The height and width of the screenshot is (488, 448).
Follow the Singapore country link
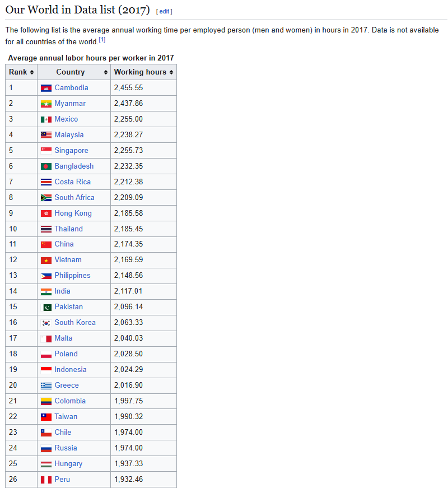coord(71,151)
